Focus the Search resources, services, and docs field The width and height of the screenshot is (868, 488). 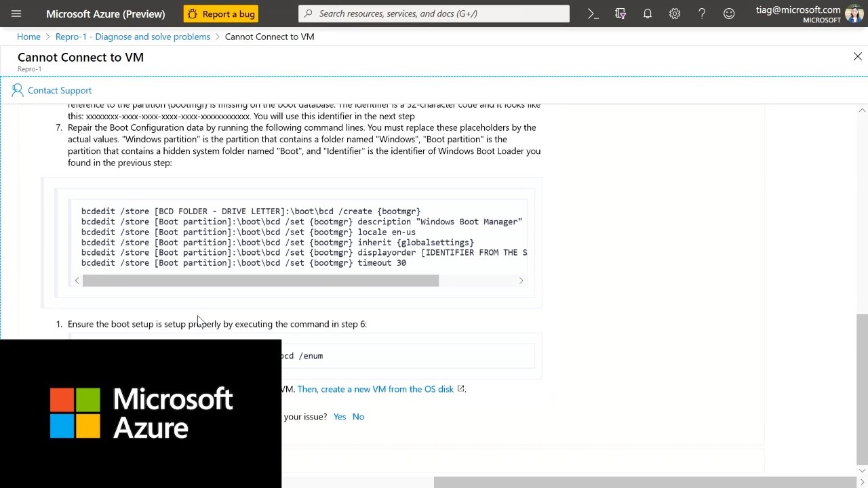point(434,14)
